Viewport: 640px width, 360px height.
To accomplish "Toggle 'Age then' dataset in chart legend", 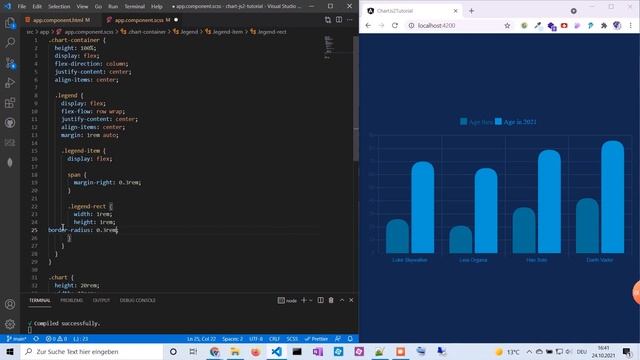I will point(476,122).
